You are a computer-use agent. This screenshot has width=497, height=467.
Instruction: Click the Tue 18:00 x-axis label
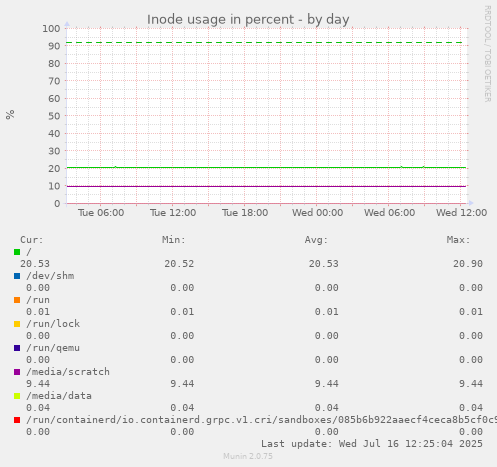click(245, 213)
